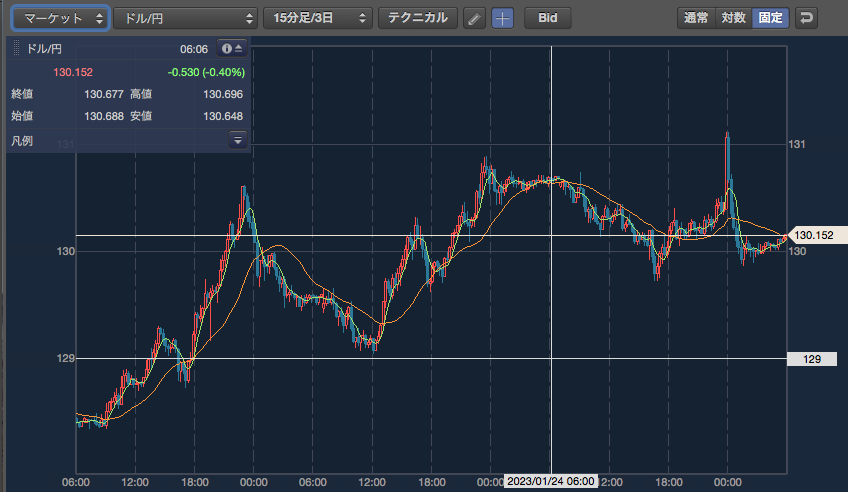Open the マーケット dropdown
The height and width of the screenshot is (492, 848).
[x=60, y=18]
